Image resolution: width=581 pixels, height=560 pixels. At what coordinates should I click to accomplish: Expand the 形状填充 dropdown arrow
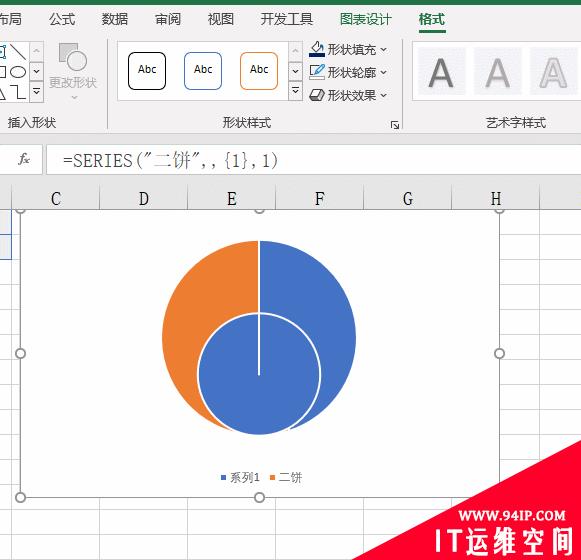[383, 49]
